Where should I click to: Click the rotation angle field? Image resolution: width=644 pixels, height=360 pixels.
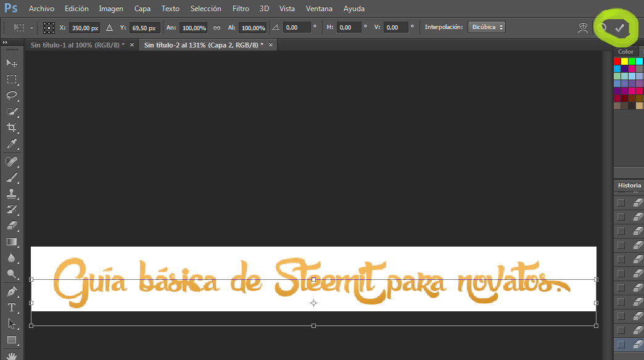[297, 28]
